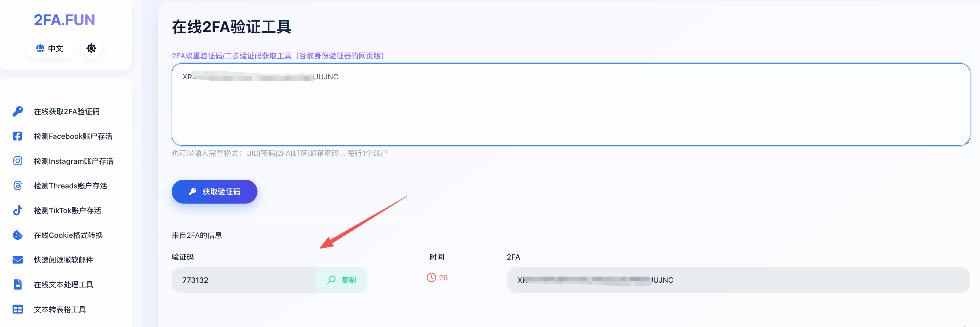This screenshot has width=980, height=327.
Task: Open the 2FA.FUN logo link
Action: pyautogui.click(x=64, y=20)
